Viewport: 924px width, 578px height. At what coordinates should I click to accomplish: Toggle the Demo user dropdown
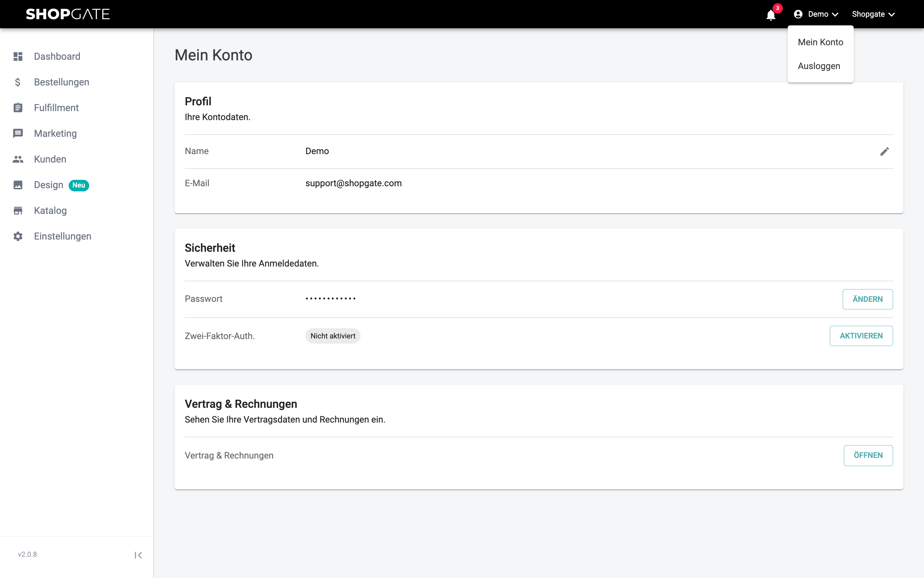[x=816, y=14]
